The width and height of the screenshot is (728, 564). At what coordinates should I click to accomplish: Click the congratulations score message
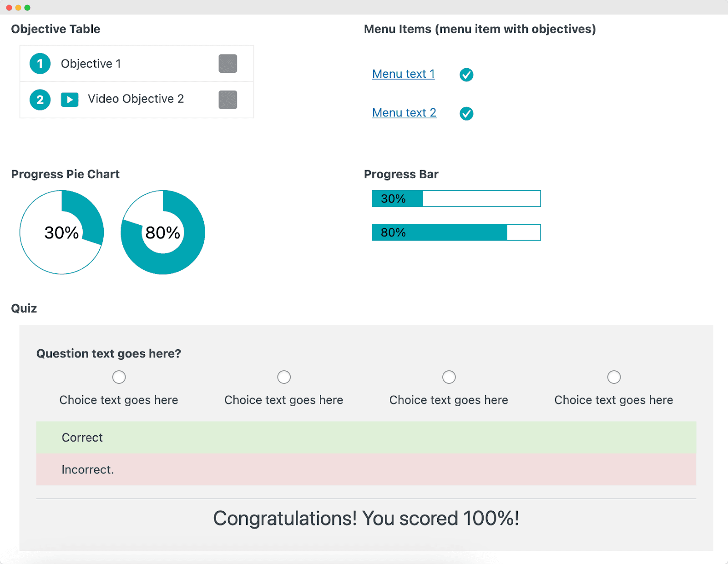click(x=366, y=518)
